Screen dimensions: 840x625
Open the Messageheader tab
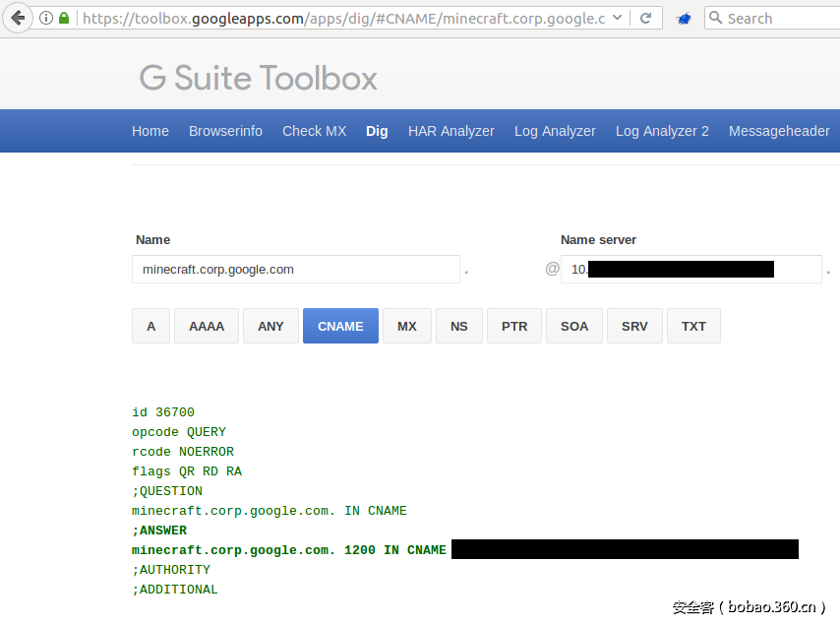point(779,131)
